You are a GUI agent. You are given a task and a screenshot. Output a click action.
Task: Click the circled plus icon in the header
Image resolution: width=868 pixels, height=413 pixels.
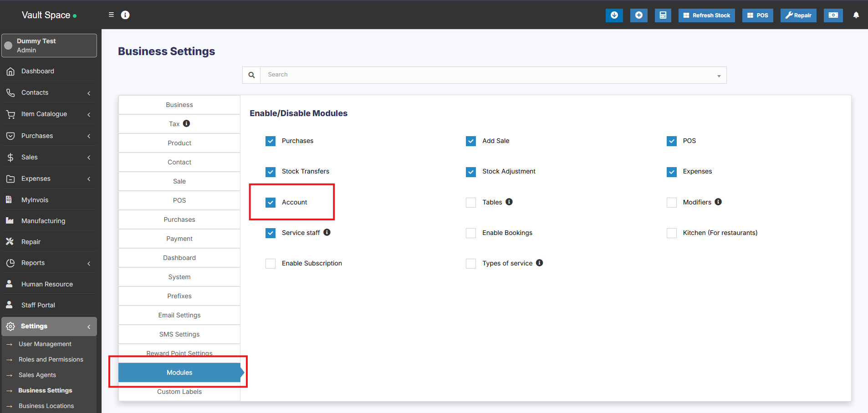pyautogui.click(x=638, y=15)
